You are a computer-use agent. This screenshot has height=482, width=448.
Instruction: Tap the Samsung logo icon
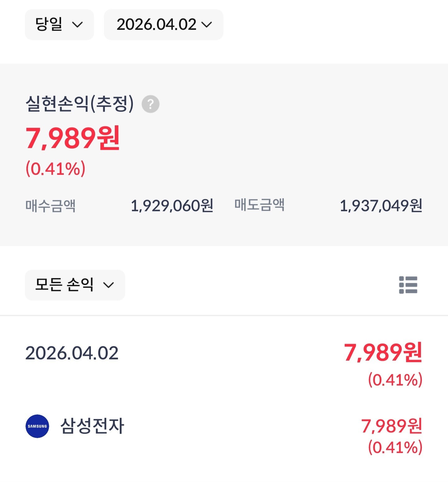tap(37, 426)
